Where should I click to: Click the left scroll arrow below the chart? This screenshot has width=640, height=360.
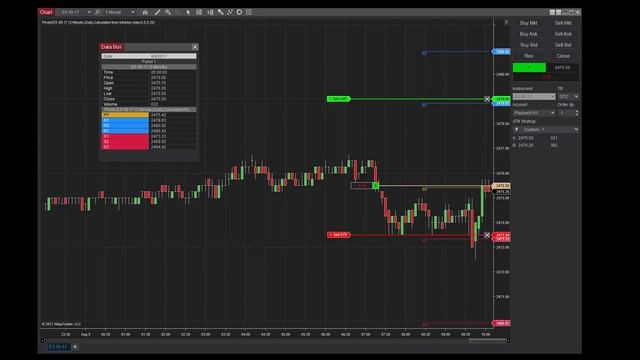[42, 340]
